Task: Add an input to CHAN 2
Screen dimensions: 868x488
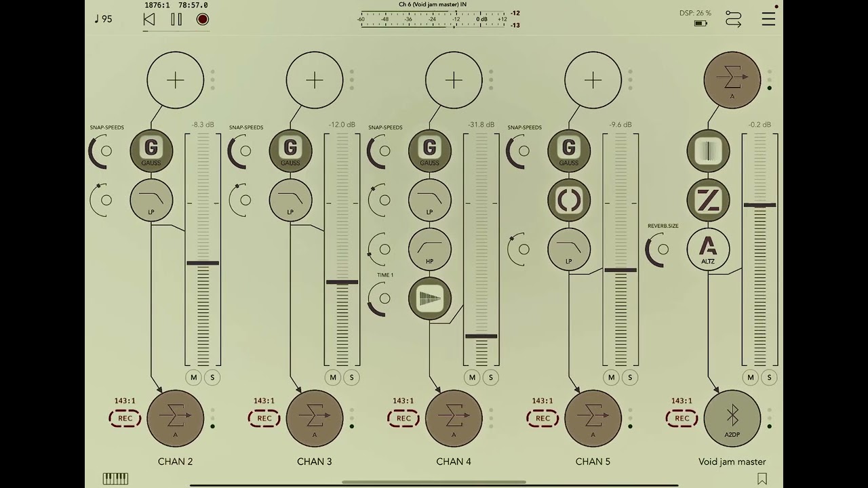Action: 176,81
